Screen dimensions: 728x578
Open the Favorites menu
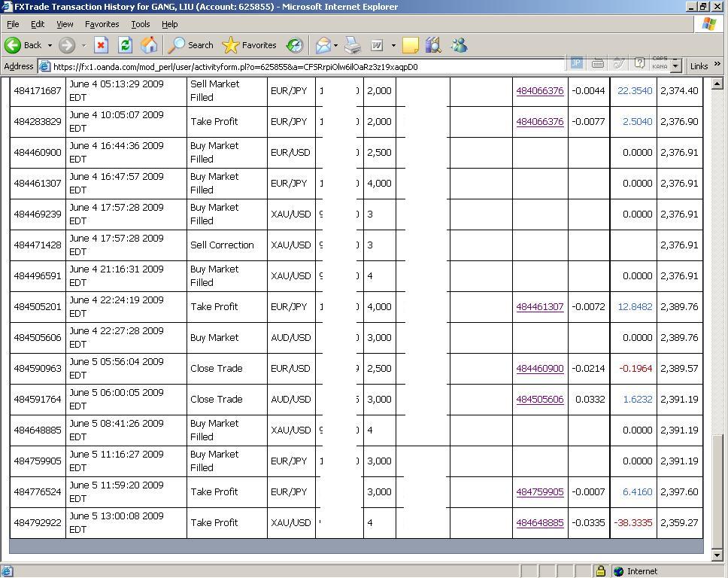tap(102, 24)
